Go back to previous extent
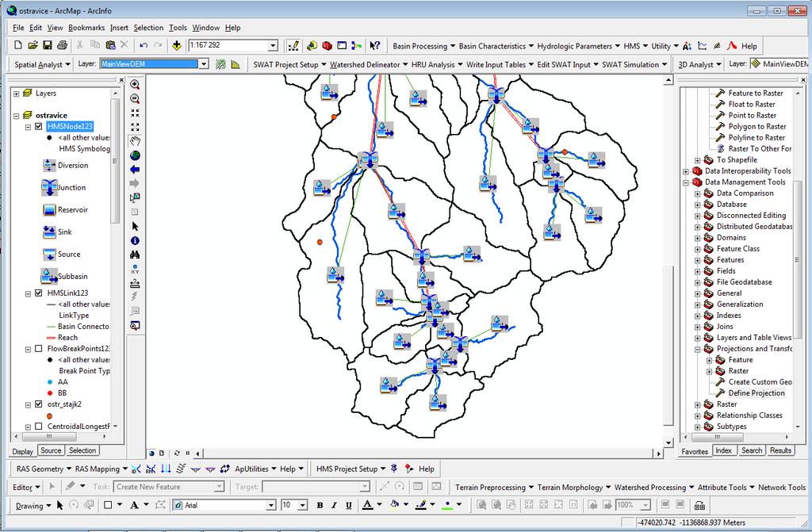The image size is (812, 532). pos(135,170)
